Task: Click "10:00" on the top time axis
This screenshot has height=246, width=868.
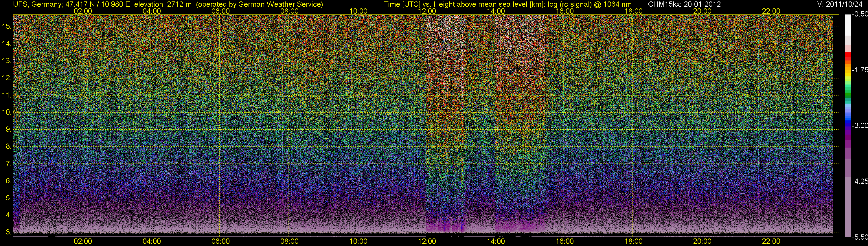Action: [358, 11]
